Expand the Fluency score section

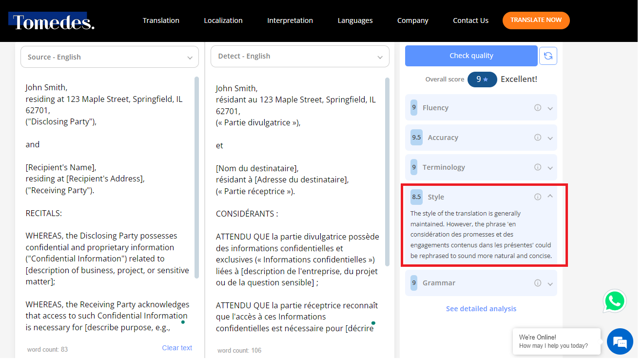[x=550, y=108]
